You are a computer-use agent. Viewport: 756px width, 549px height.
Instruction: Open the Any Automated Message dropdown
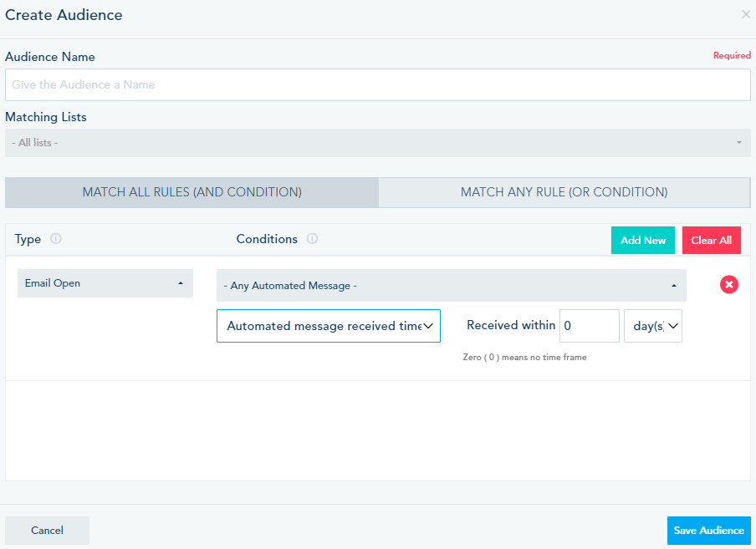click(x=451, y=286)
